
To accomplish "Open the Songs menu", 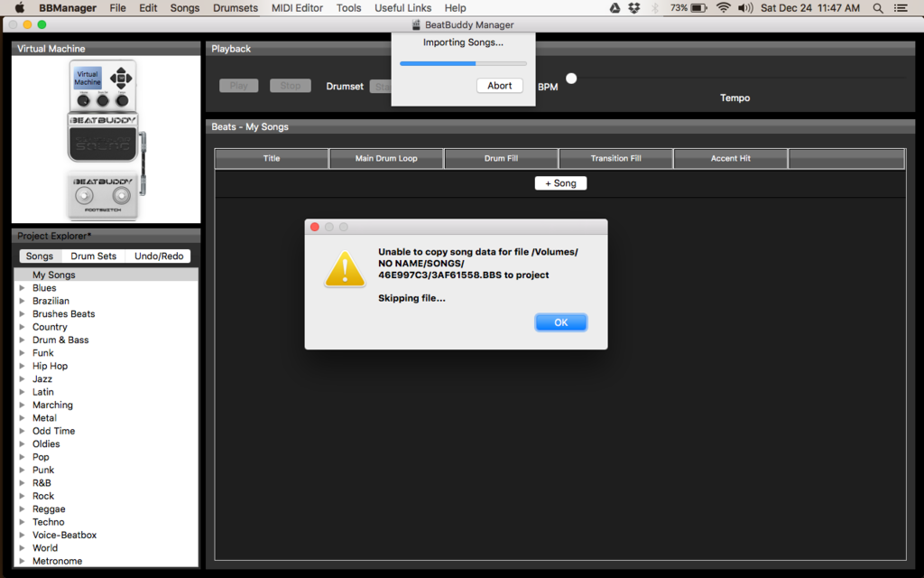I will pyautogui.click(x=184, y=7).
